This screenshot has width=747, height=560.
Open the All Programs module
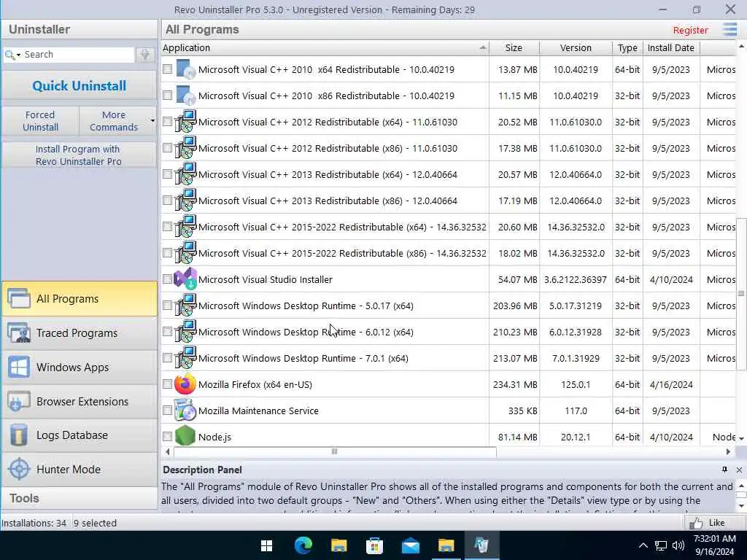tap(80, 298)
